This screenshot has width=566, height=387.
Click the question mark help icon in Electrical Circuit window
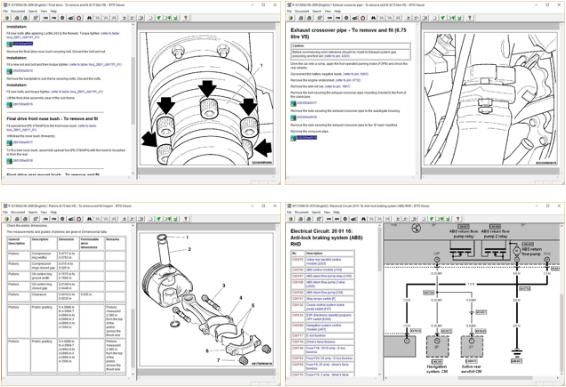tap(458, 219)
